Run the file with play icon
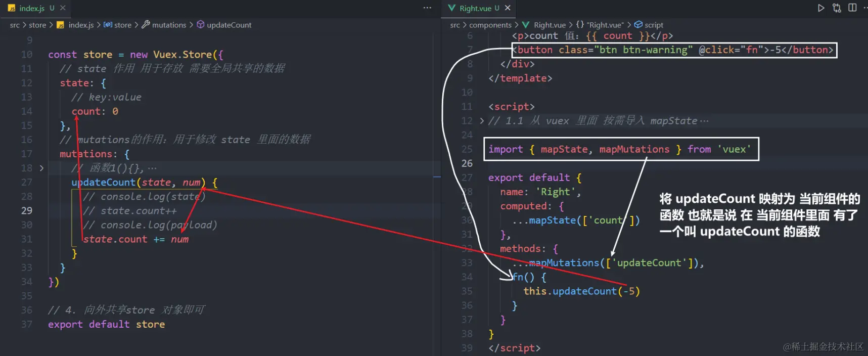868x356 pixels. tap(821, 8)
